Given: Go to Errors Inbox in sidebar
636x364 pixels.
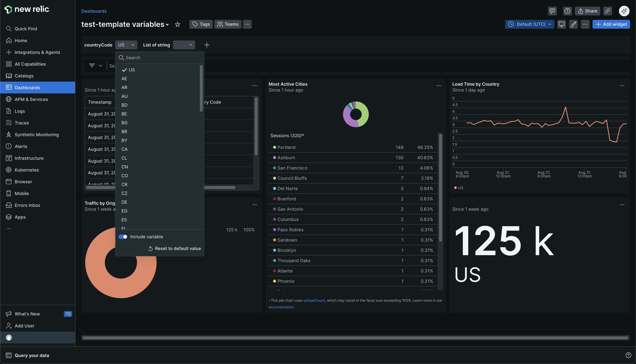Looking at the screenshot, I should pyautogui.click(x=27, y=205).
